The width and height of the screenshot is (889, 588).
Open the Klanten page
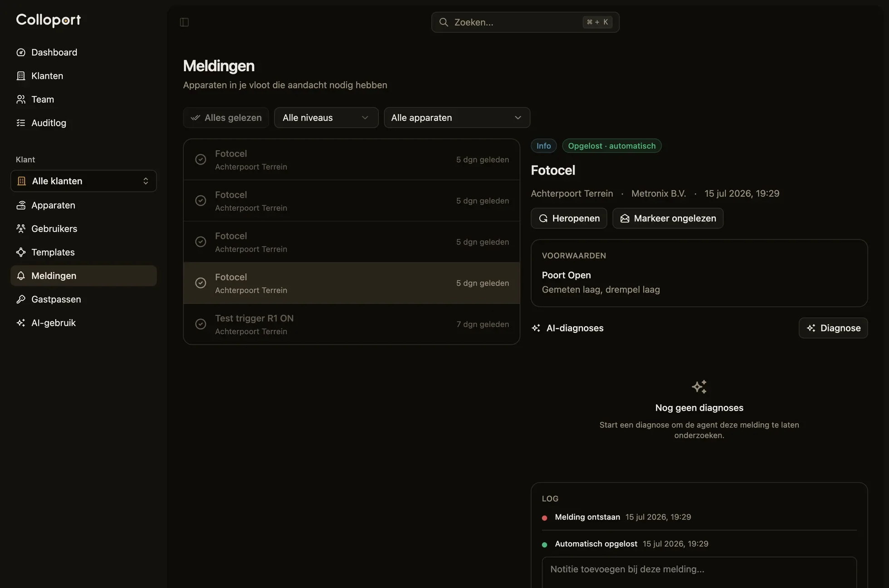(83, 76)
